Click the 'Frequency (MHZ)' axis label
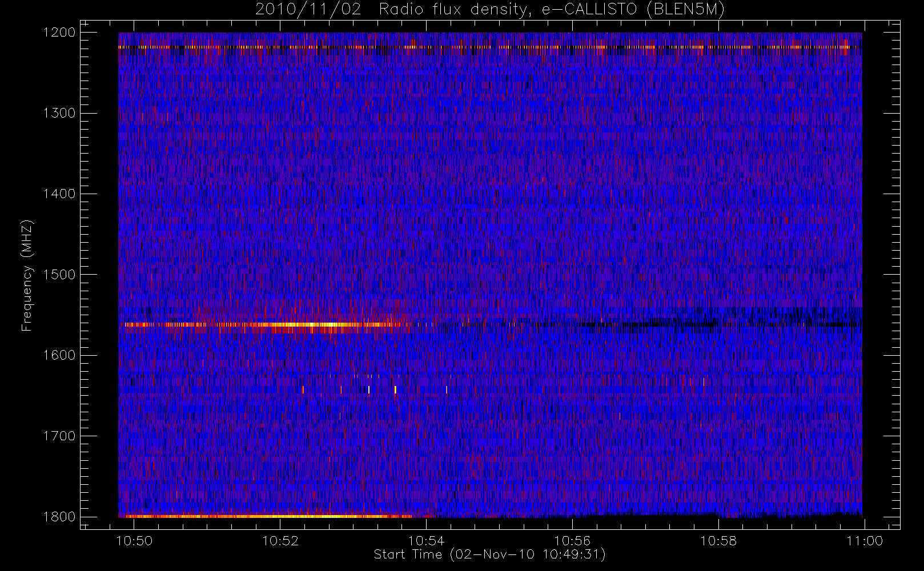924x571 pixels. click(26, 275)
